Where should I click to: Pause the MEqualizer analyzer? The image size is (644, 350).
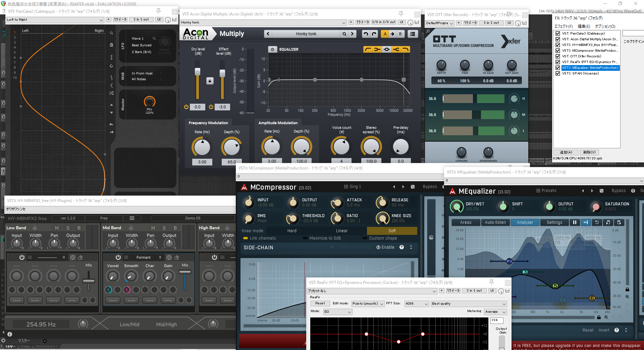[575, 222]
